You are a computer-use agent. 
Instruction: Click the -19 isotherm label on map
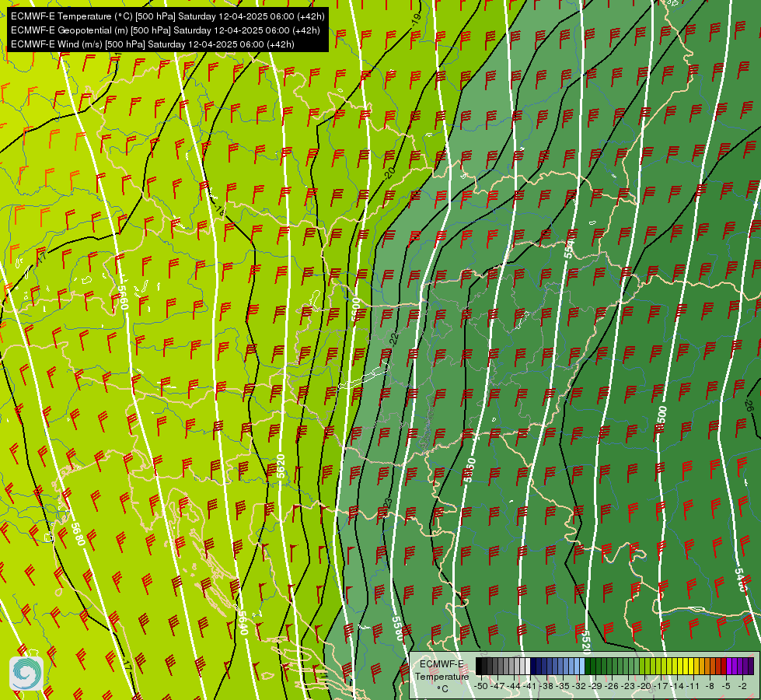point(416,20)
